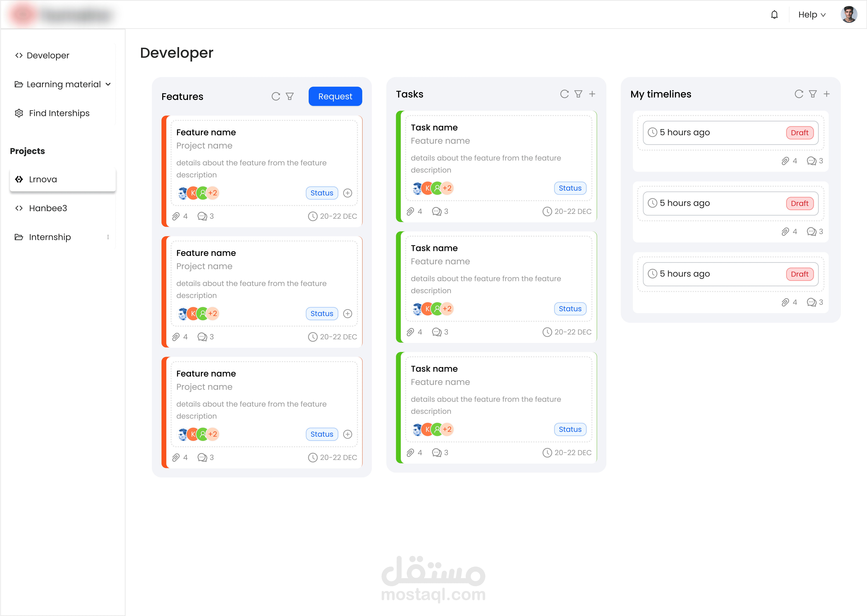Image resolution: width=867 pixels, height=616 pixels.
Task: Click the blue Request button
Action: click(x=335, y=96)
